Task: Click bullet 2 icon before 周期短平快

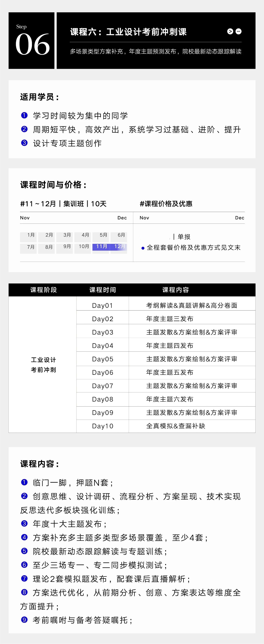Action: 24,129
